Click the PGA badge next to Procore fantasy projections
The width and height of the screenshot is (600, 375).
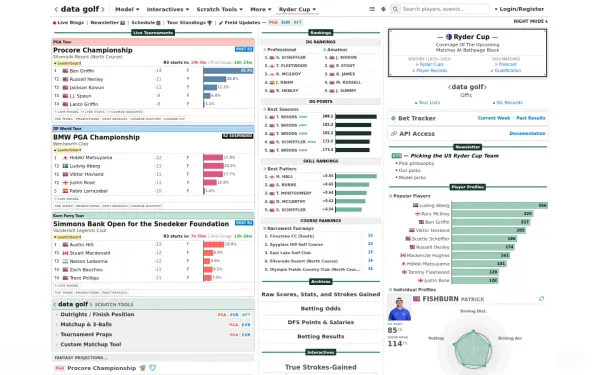click(x=60, y=368)
